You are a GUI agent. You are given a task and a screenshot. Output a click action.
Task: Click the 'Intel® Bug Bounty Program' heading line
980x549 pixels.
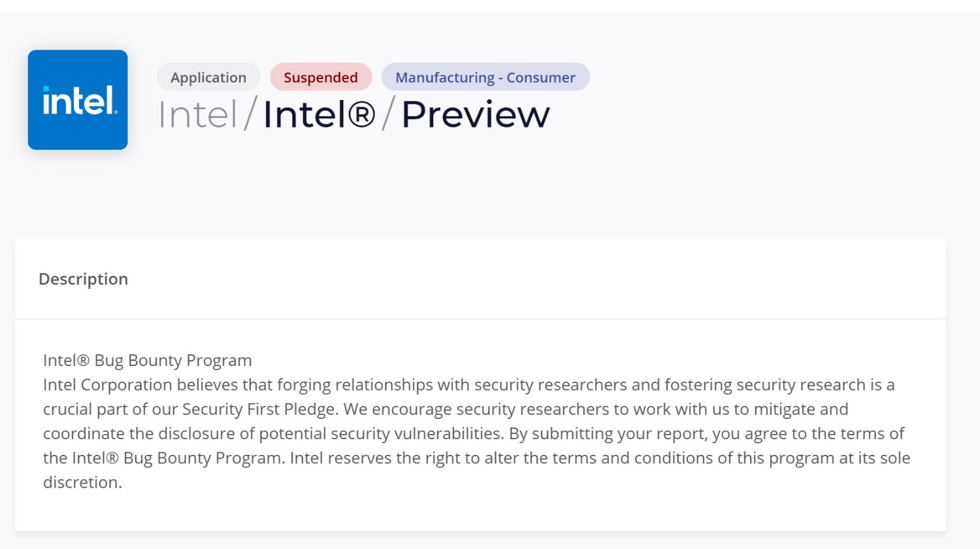tap(148, 360)
